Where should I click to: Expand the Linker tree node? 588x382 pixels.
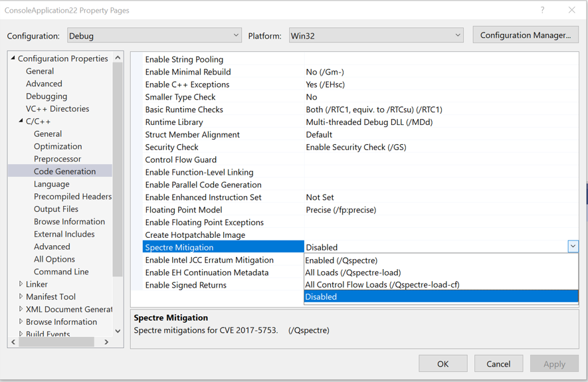point(21,284)
